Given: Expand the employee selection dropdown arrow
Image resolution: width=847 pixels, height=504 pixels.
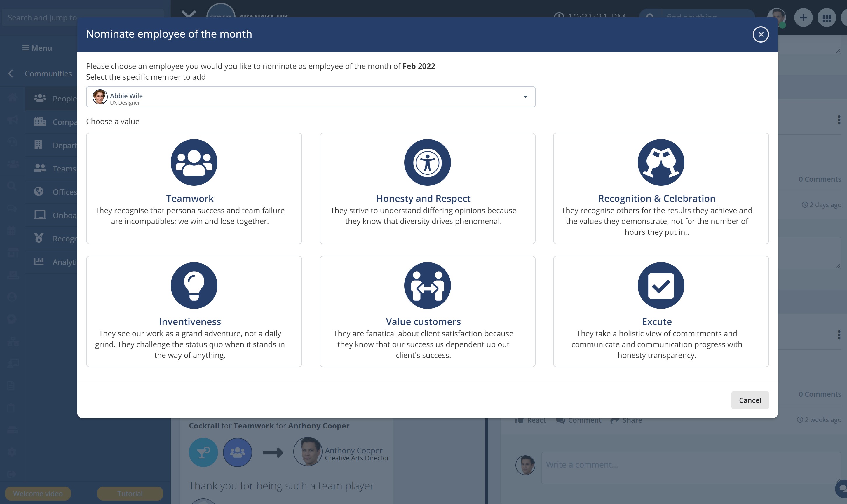Looking at the screenshot, I should 525,97.
